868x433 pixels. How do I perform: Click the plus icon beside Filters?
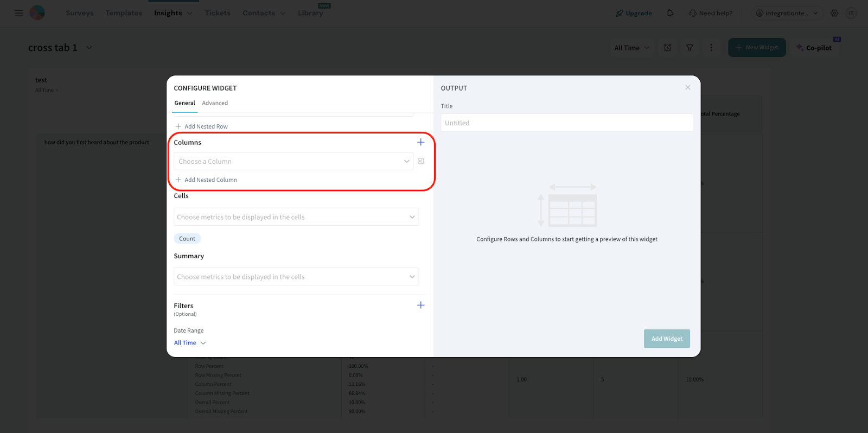click(420, 305)
